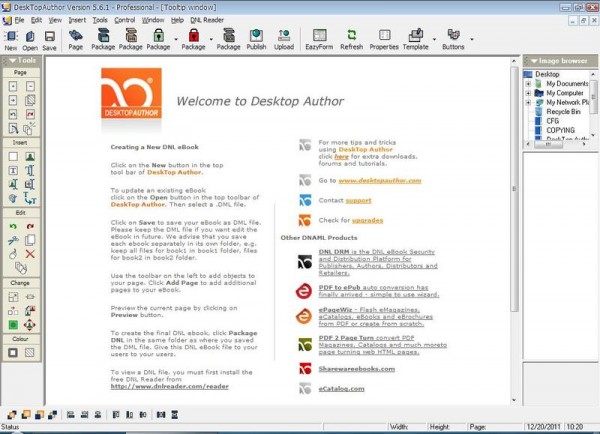This screenshot has width=600, height=434.
Task: Click the eCatalog.com link
Action: click(x=341, y=389)
